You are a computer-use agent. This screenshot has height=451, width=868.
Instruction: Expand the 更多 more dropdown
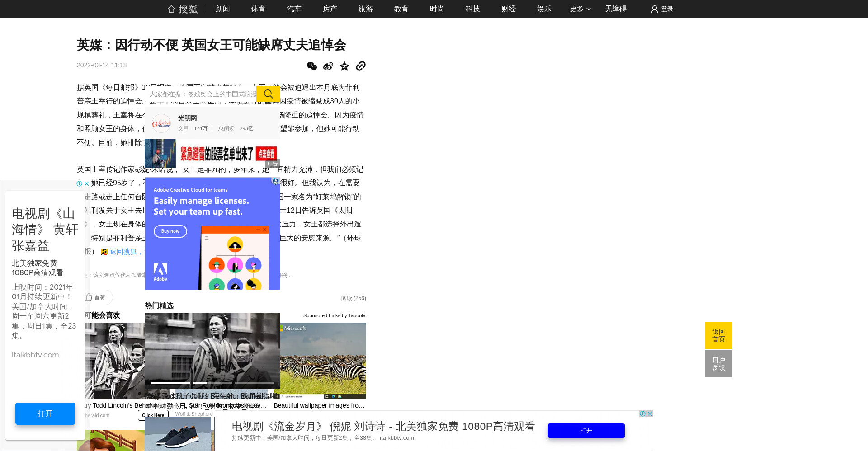(x=580, y=9)
